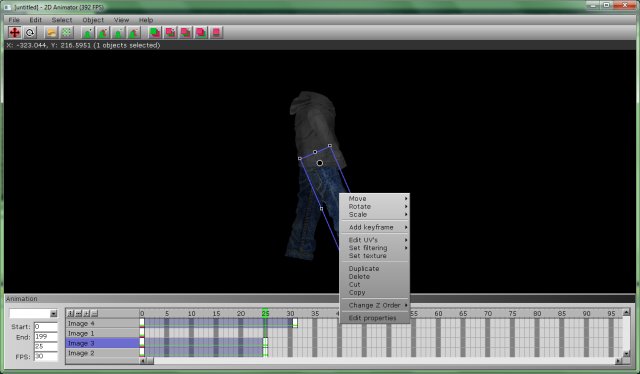Viewport: 640px width, 374px height.
Task: Select the Image 1 timeline row
Action: pos(102,333)
